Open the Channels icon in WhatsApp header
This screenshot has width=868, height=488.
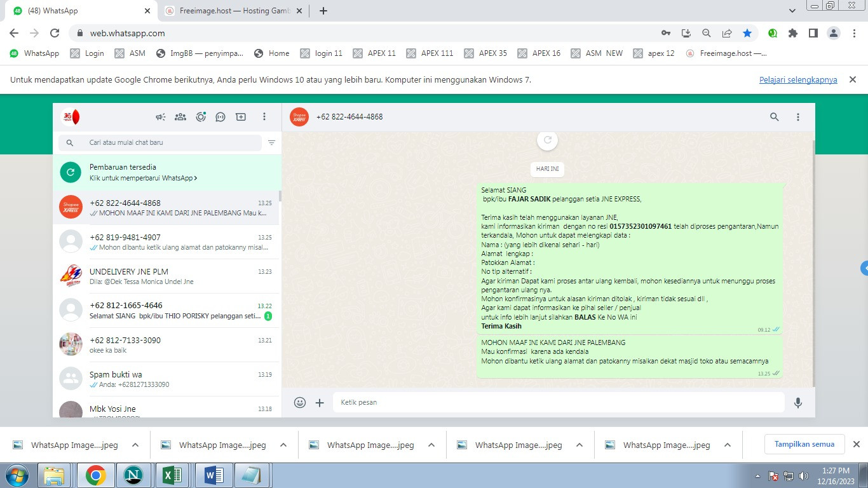(x=220, y=117)
